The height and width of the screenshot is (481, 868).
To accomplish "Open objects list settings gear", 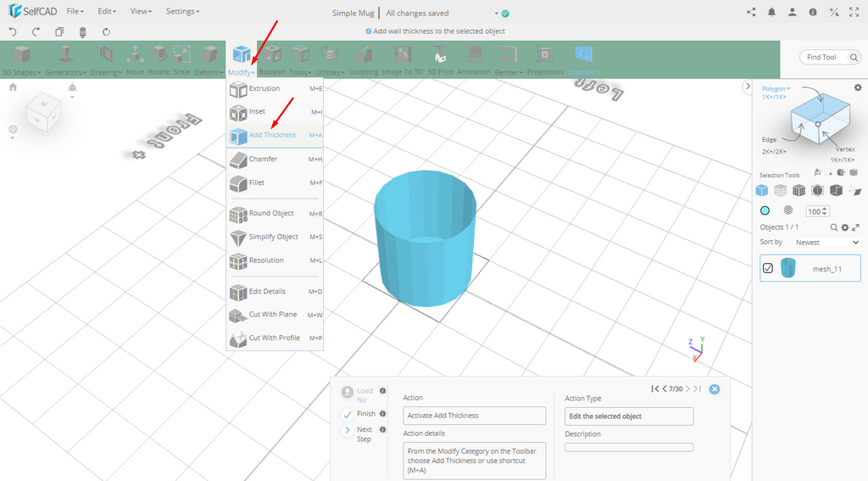I will pyautogui.click(x=845, y=227).
